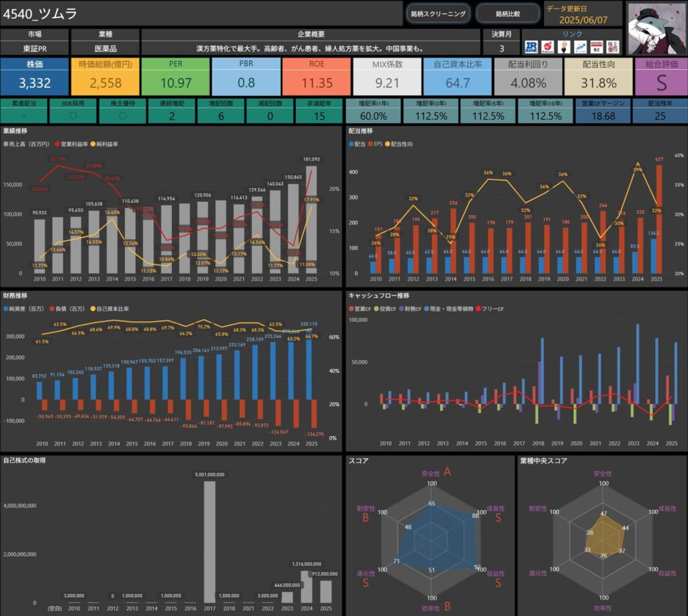The width and height of the screenshot is (688, 616).
Task: Click the 2024 buyback bar labeled 1,316,000,000
Action: (x=306, y=586)
